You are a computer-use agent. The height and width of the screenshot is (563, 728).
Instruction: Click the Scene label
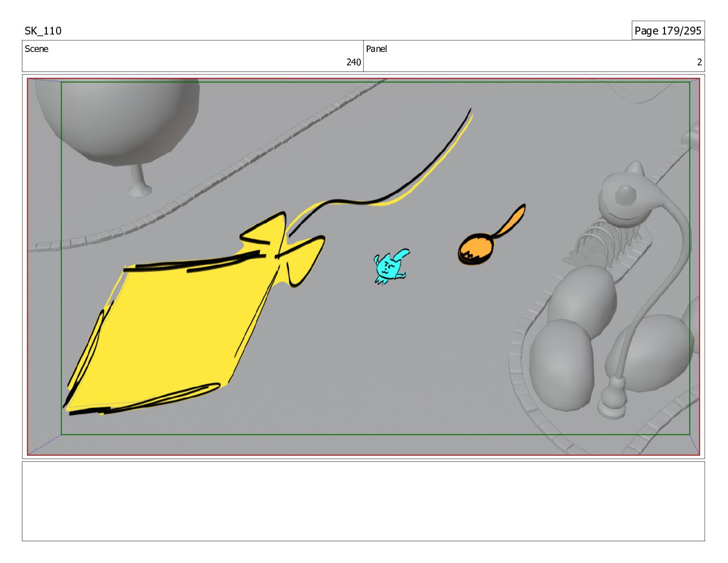click(x=36, y=49)
